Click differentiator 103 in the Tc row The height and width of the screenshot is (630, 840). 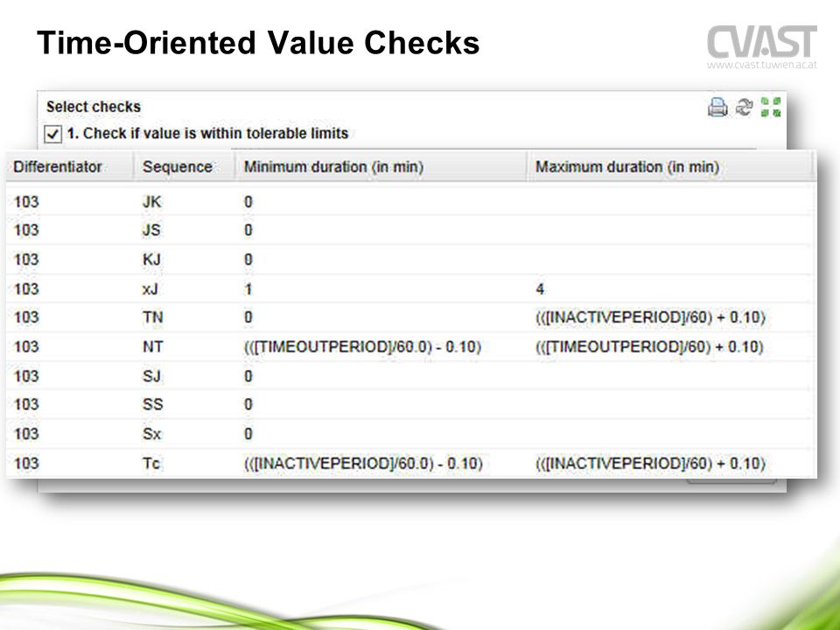click(x=26, y=463)
